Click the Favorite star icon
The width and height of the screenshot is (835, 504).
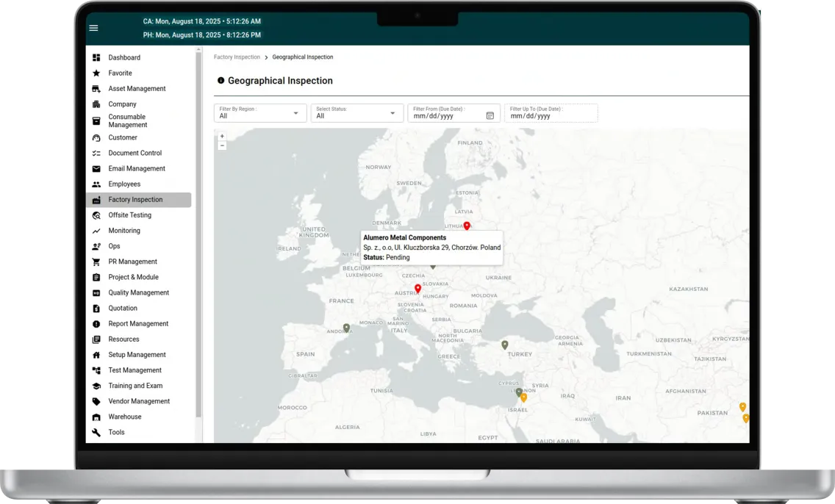[96, 73]
